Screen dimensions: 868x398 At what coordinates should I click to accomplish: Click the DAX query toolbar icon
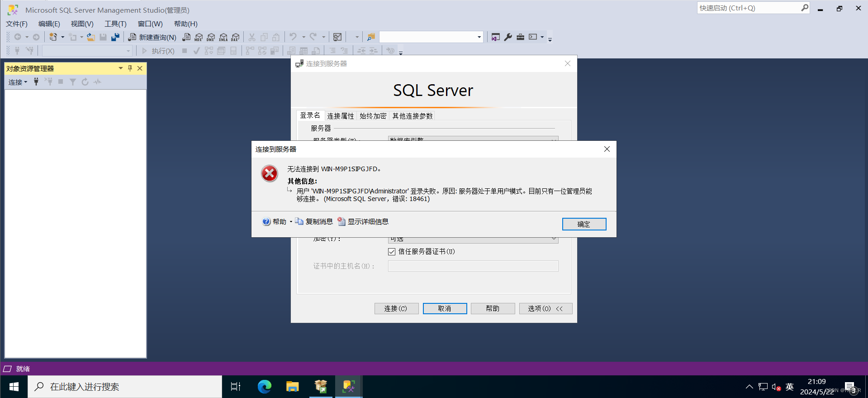pyautogui.click(x=236, y=37)
